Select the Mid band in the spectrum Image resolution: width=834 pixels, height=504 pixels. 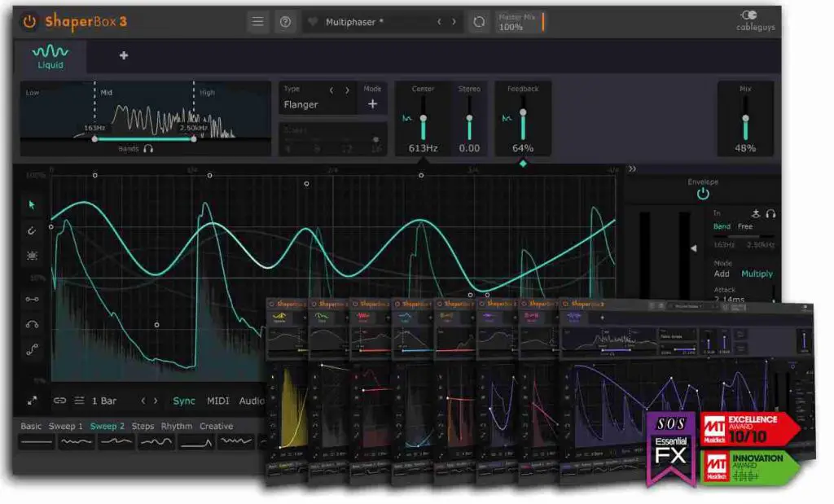coord(107,93)
